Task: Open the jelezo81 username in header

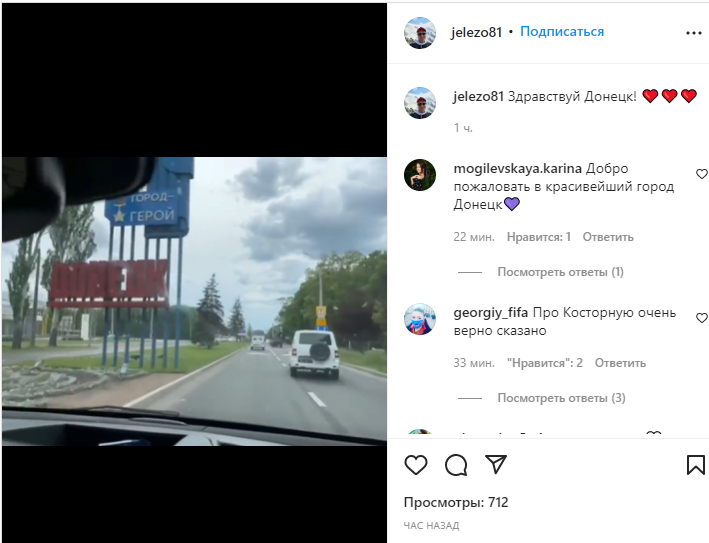Action: [476, 33]
